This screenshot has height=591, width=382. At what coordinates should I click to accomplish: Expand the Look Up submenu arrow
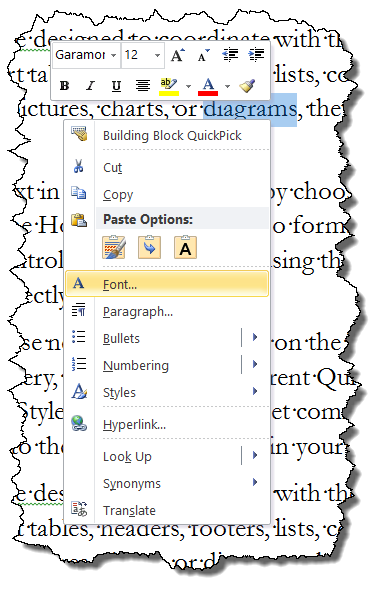pos(255,455)
